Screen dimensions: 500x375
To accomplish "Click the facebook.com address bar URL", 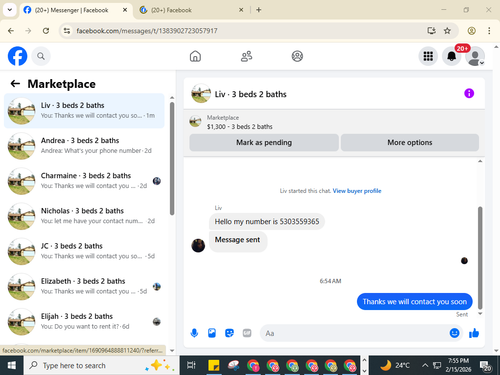I will pyautogui.click(x=147, y=31).
